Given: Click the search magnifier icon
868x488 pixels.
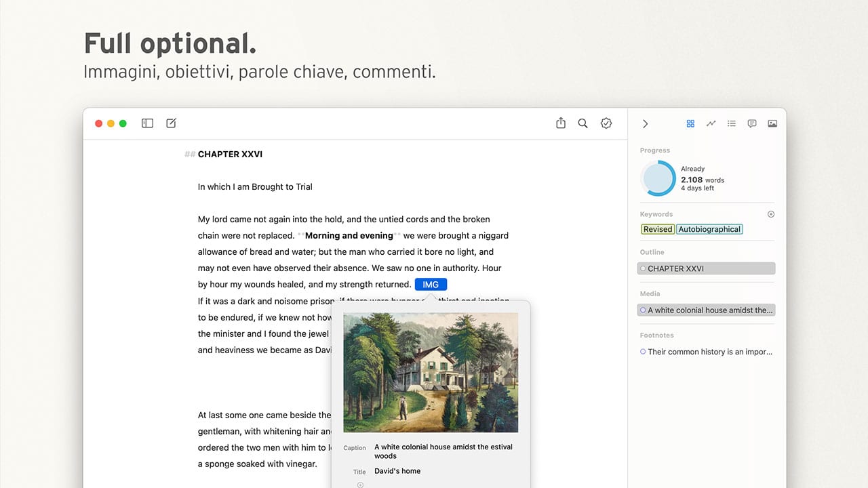Looking at the screenshot, I should tap(583, 123).
